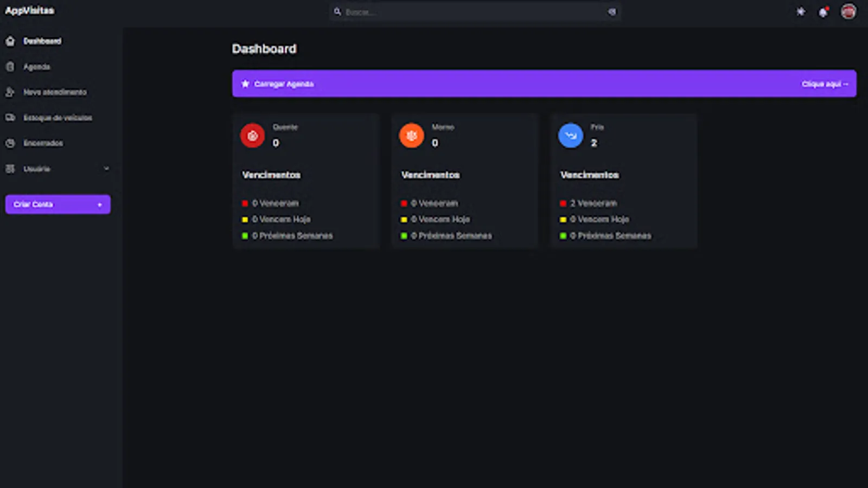Click the Agenda clipboard icon

pyautogui.click(x=10, y=67)
